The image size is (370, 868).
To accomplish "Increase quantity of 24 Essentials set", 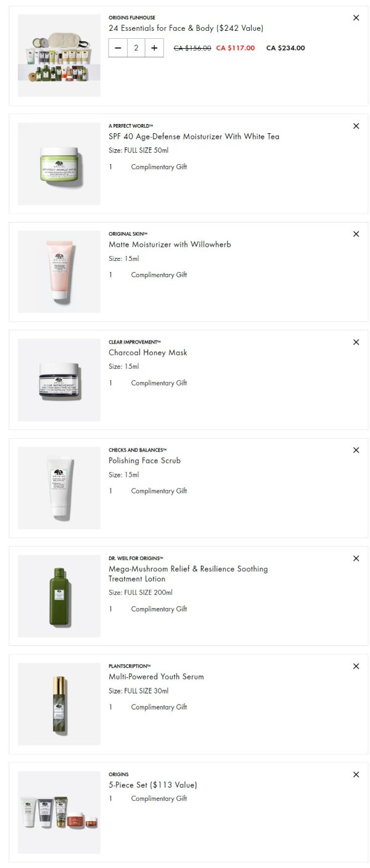I will tap(154, 48).
